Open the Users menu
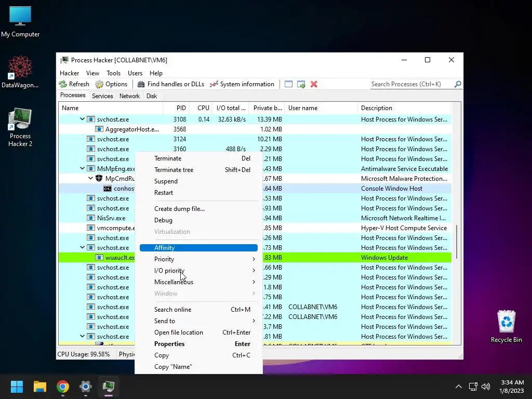The height and width of the screenshot is (399, 532). tap(135, 73)
